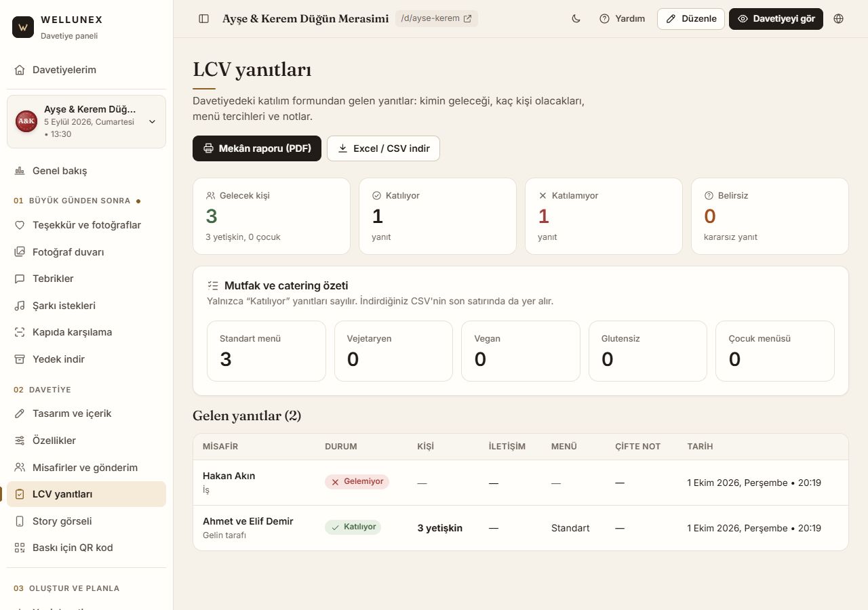Image resolution: width=868 pixels, height=610 pixels.
Task: Click the Wellunex logo icon
Action: [23, 27]
